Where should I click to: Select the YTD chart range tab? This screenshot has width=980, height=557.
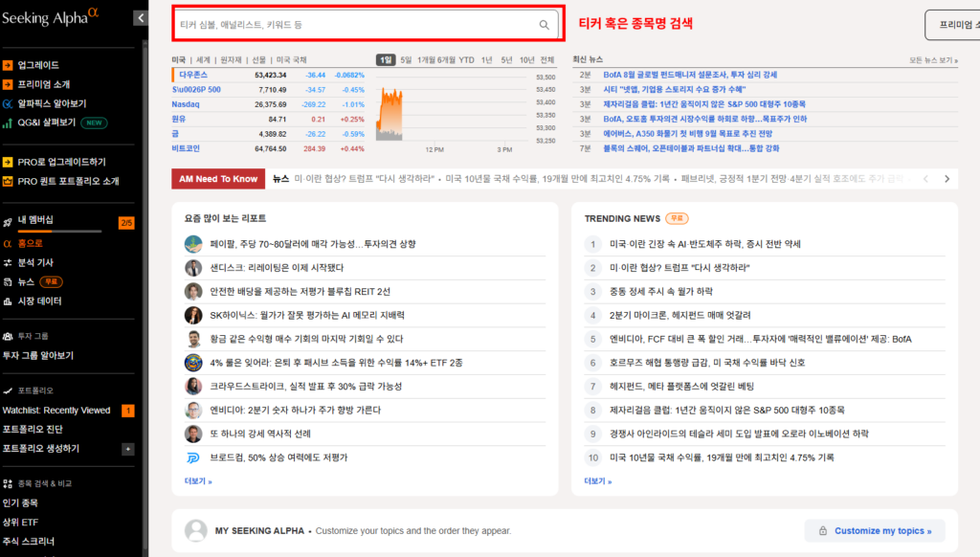(x=466, y=60)
